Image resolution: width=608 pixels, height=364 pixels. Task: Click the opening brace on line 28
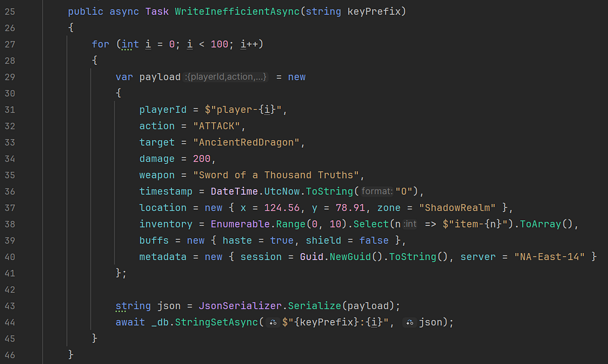coord(94,61)
